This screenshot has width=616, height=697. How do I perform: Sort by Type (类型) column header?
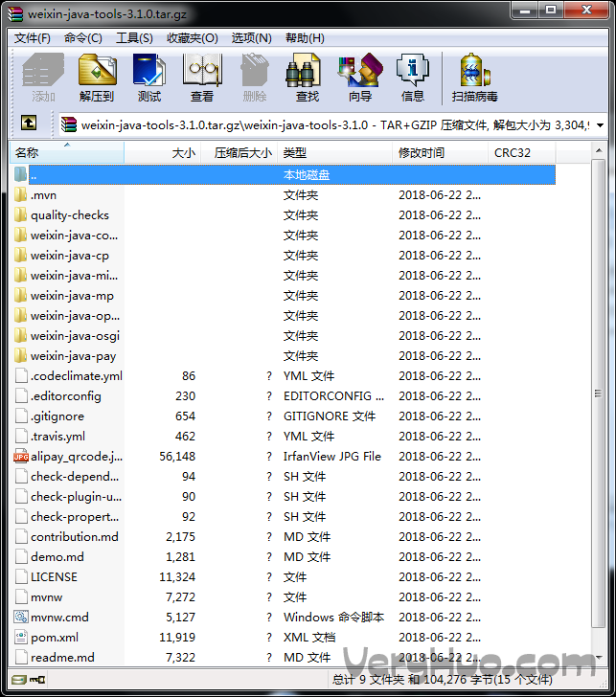334,153
